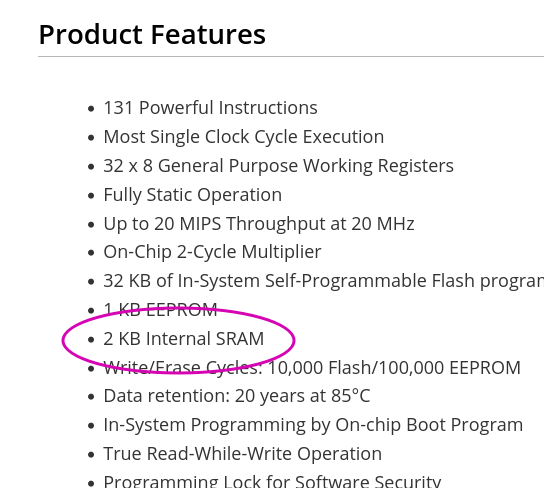Click In-System Programming by On-chip Boot Program
This screenshot has width=544, height=488.
(x=313, y=425)
